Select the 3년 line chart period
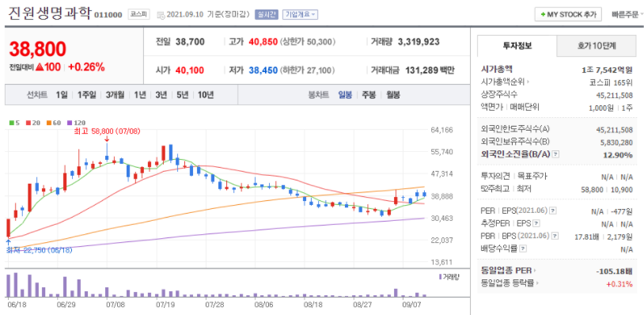Screen dimensions: 644x315 pyautogui.click(x=161, y=95)
